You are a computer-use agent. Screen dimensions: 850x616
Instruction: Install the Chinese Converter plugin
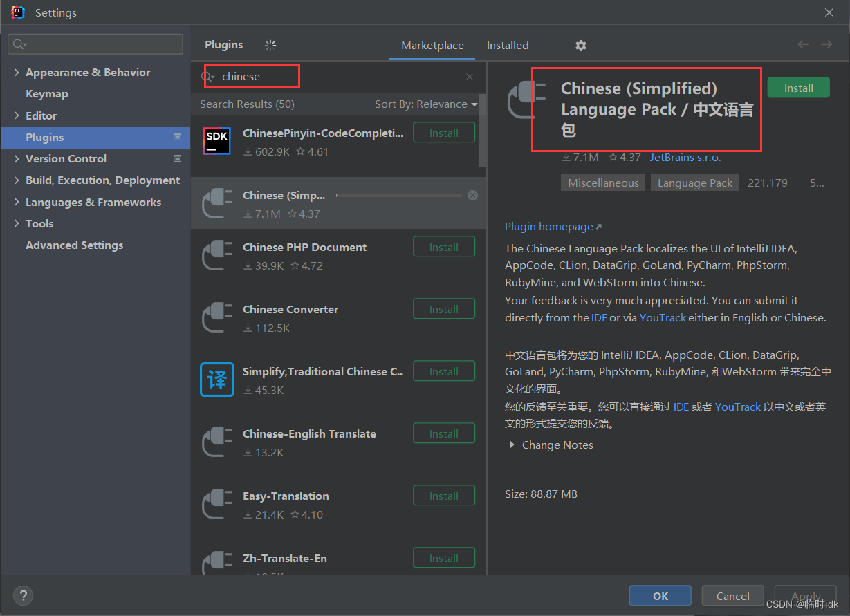coord(444,309)
